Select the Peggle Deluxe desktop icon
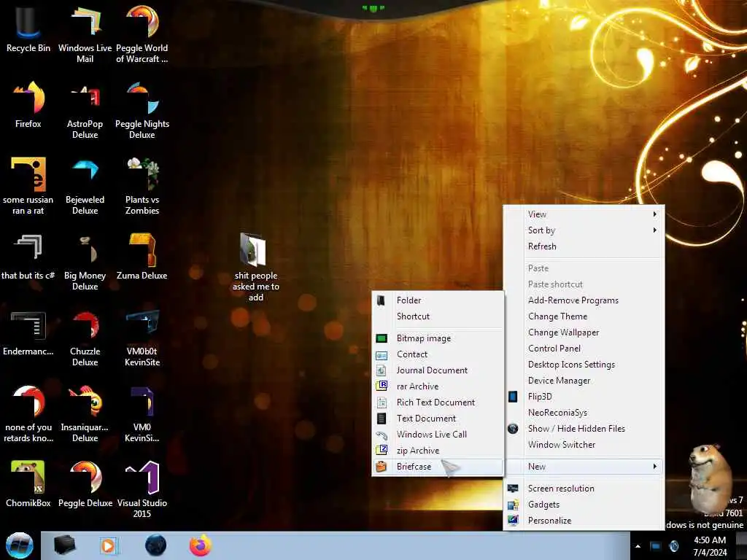 click(x=85, y=484)
